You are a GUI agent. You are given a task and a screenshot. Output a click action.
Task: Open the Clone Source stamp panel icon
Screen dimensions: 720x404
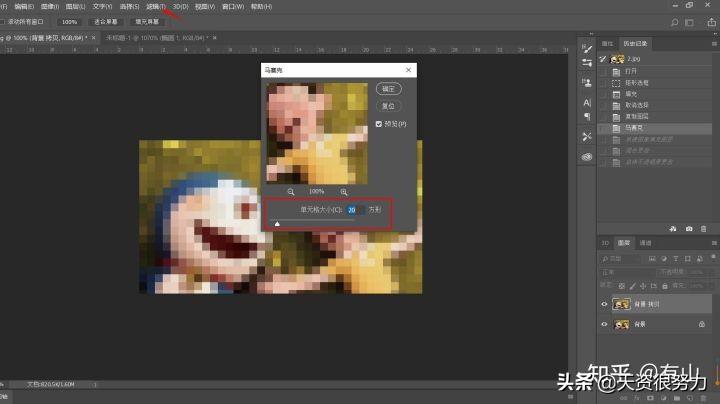(x=586, y=83)
